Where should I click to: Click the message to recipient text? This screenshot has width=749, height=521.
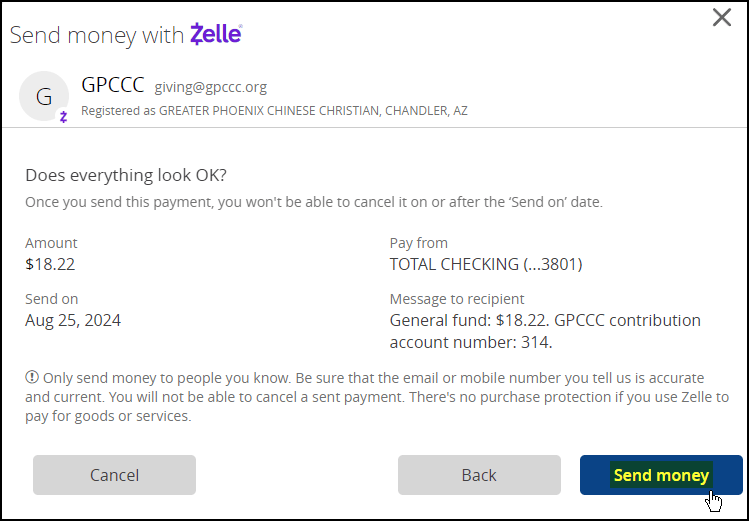[x=545, y=331]
